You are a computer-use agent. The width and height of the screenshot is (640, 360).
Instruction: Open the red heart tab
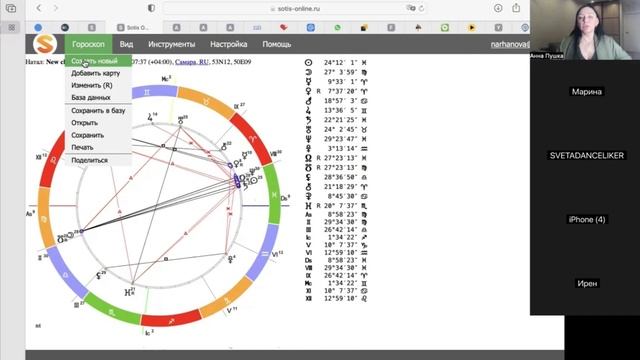tap(284, 27)
